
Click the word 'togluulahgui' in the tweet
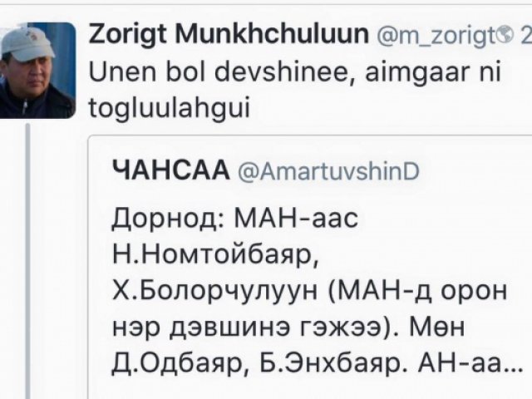tap(170, 109)
